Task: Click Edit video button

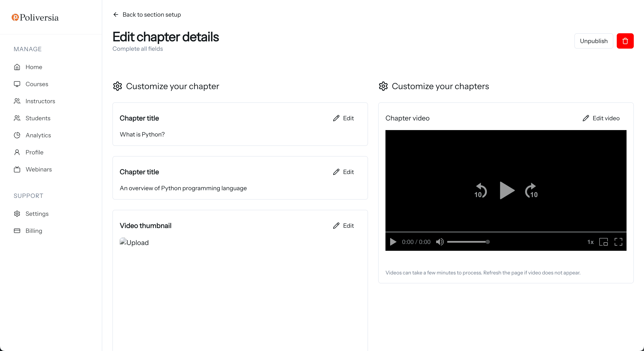Action: point(601,118)
